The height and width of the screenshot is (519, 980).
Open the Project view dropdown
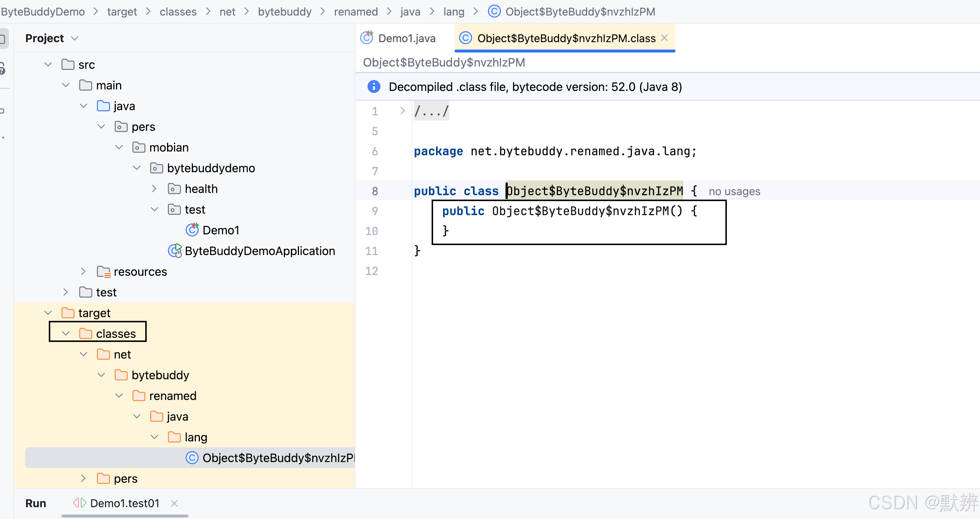[75, 38]
